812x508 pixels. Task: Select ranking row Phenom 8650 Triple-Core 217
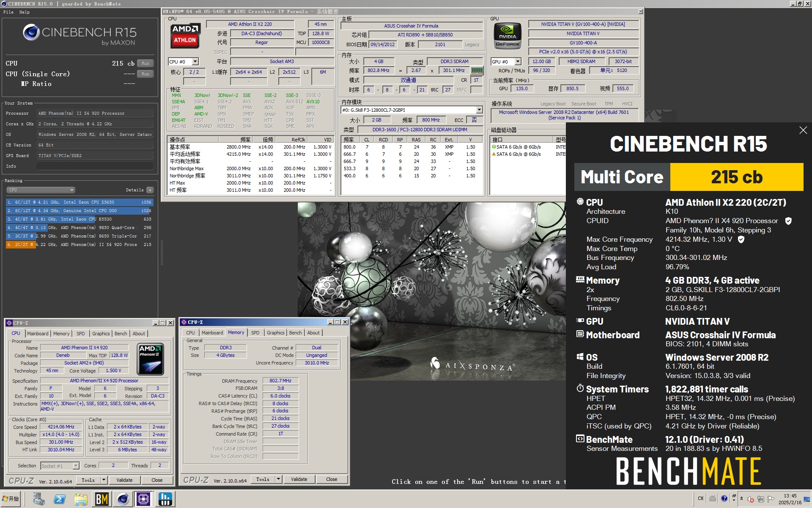(x=80, y=236)
